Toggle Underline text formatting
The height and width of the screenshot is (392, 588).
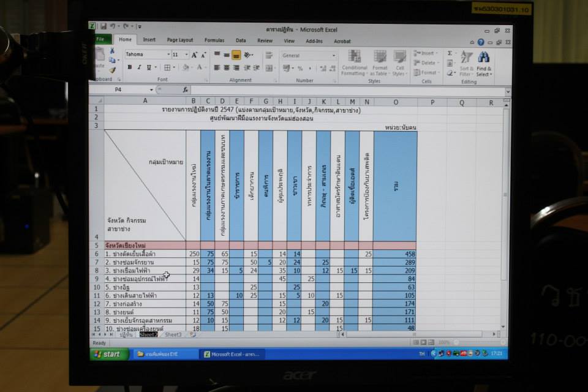[148, 67]
